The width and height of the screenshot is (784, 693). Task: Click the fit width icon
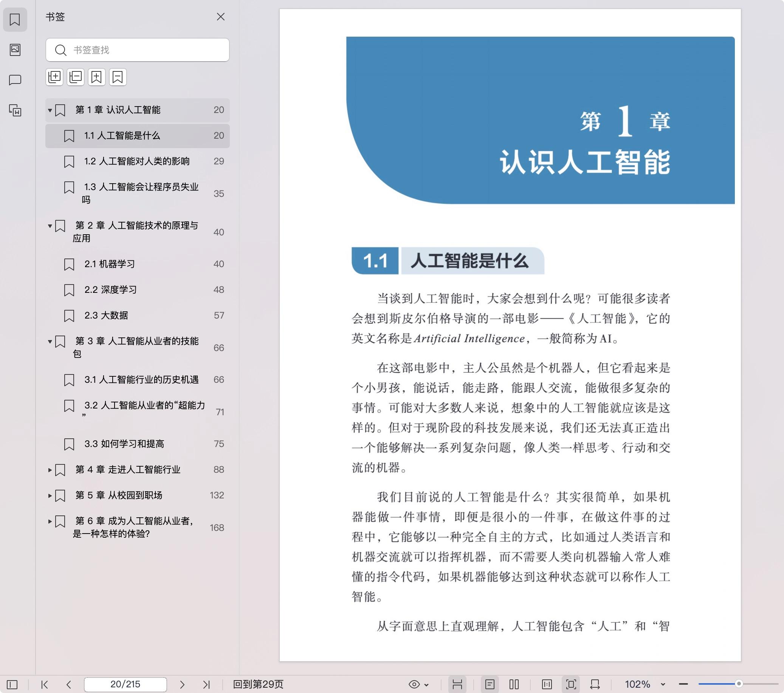tap(595, 684)
